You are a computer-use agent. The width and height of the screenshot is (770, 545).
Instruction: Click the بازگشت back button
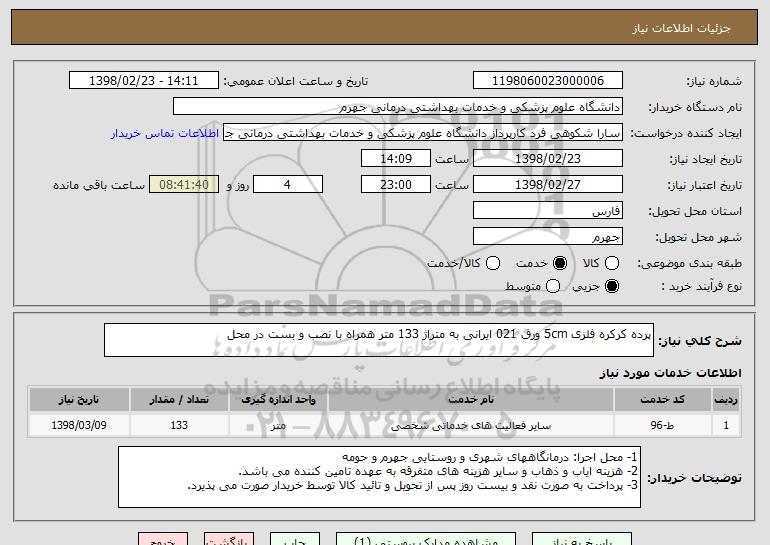(x=229, y=539)
